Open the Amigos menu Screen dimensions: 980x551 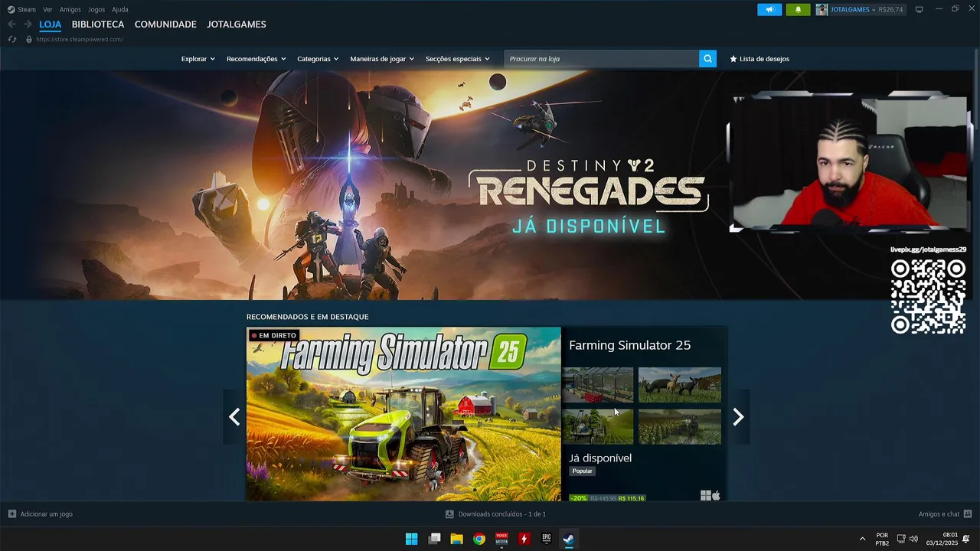tap(70, 9)
